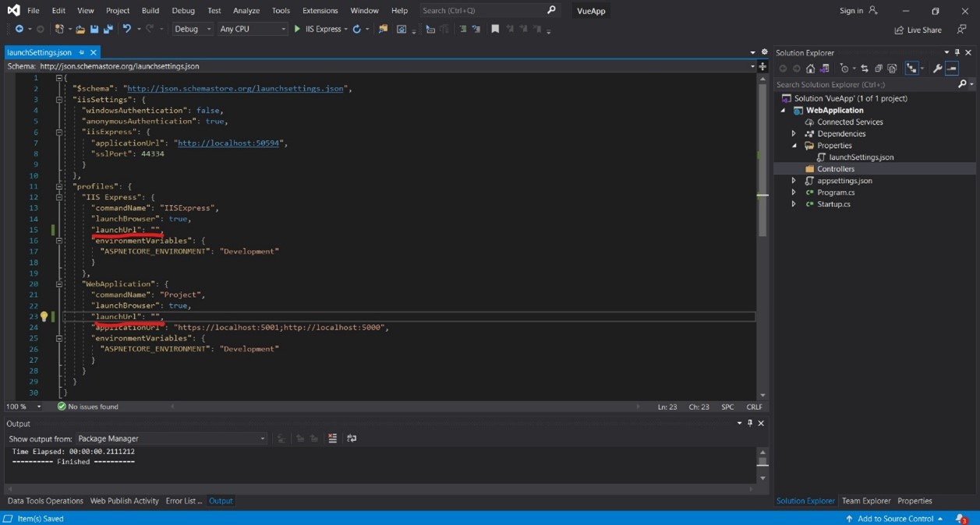Save the current file with Save icon
This screenshot has height=525, width=980.
94,29
